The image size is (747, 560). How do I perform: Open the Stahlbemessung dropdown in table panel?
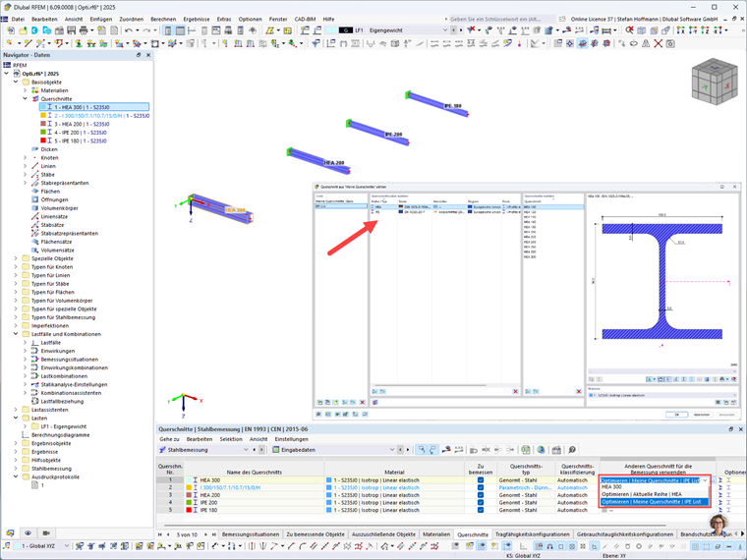(246, 450)
